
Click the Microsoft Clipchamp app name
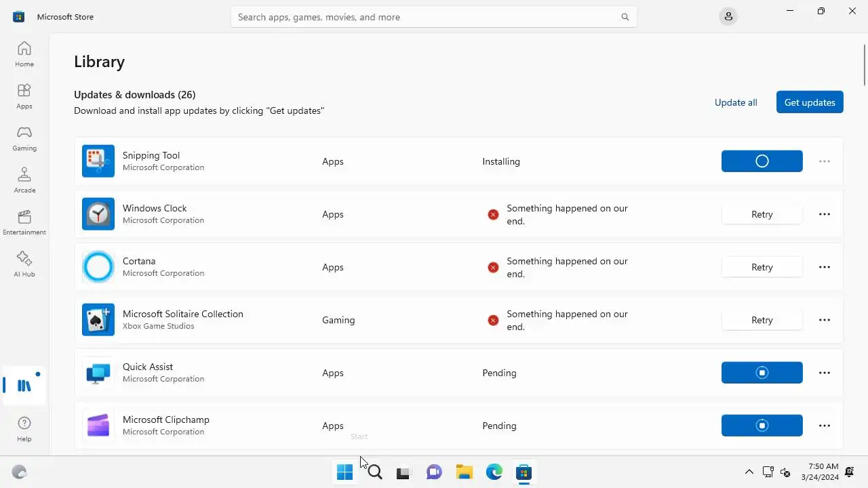(x=166, y=420)
